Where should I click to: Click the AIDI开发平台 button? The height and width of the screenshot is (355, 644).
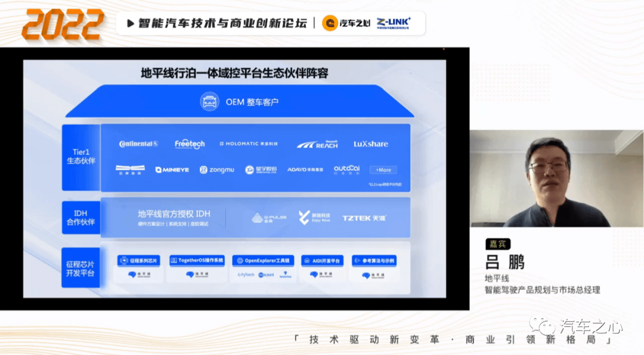[322, 261]
